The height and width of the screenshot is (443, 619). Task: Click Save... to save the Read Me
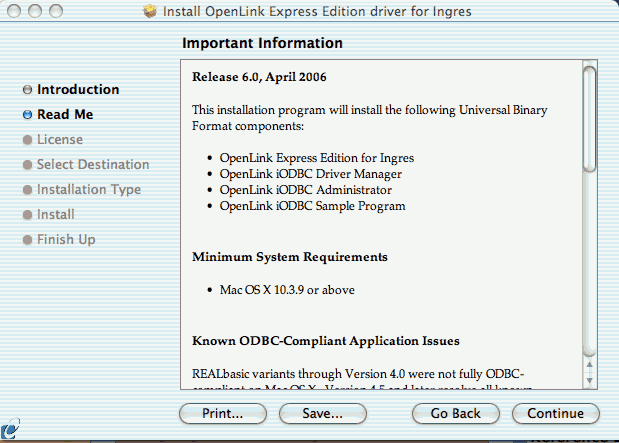tap(323, 413)
